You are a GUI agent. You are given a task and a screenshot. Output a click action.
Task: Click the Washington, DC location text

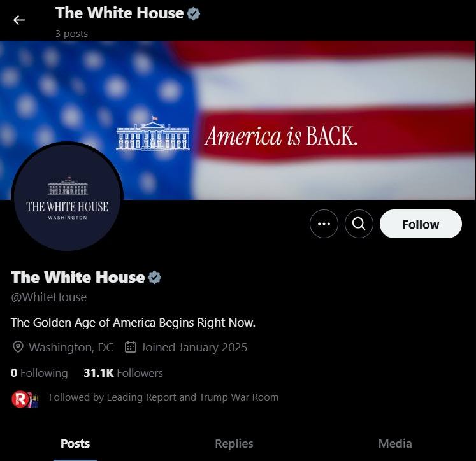pyautogui.click(x=71, y=347)
